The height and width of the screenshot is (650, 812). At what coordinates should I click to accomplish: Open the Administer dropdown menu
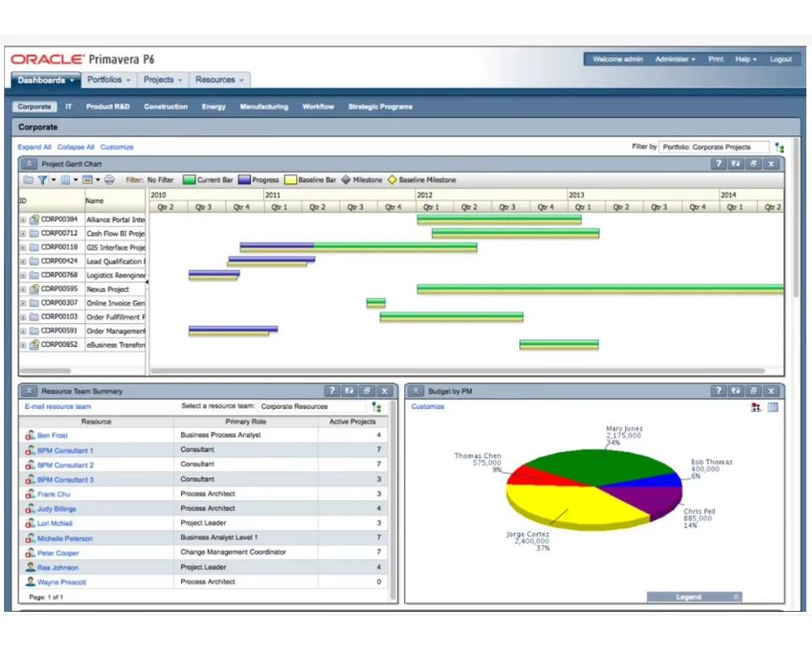675,59
